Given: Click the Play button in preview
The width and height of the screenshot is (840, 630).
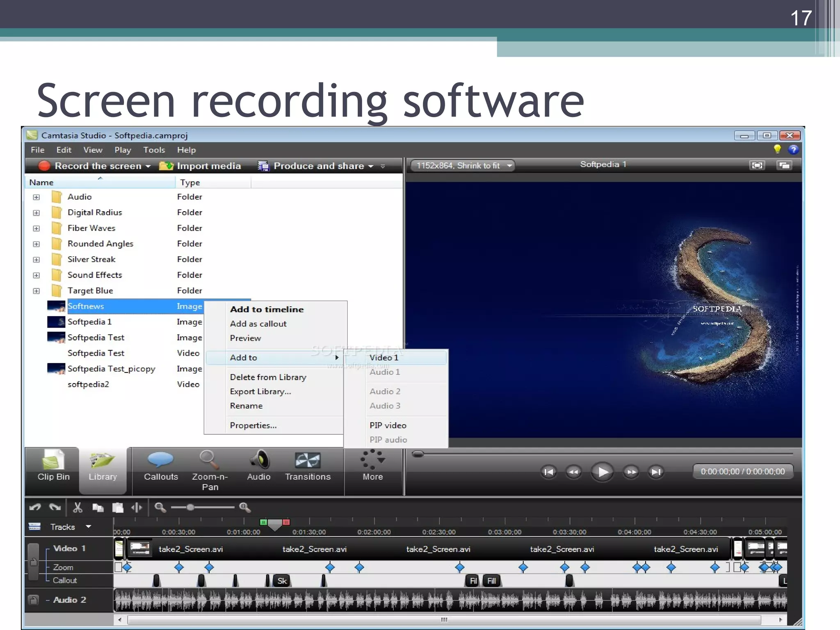Looking at the screenshot, I should point(602,472).
